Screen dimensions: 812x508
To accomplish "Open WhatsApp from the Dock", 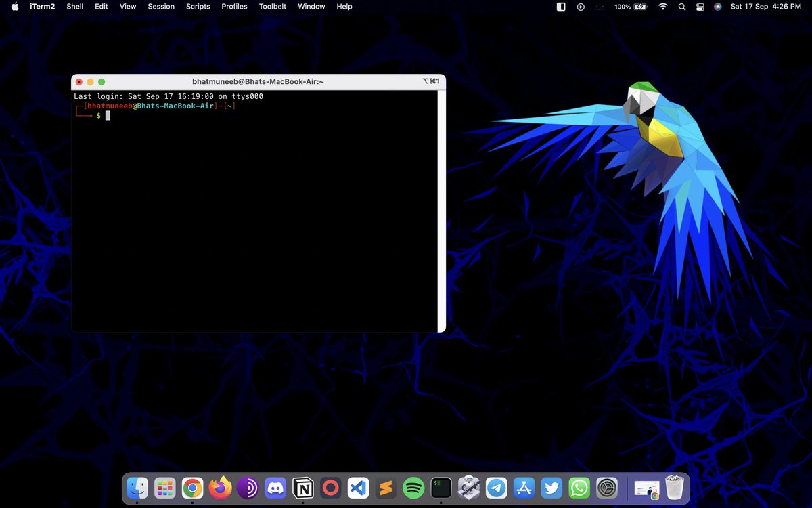I will tap(580, 488).
